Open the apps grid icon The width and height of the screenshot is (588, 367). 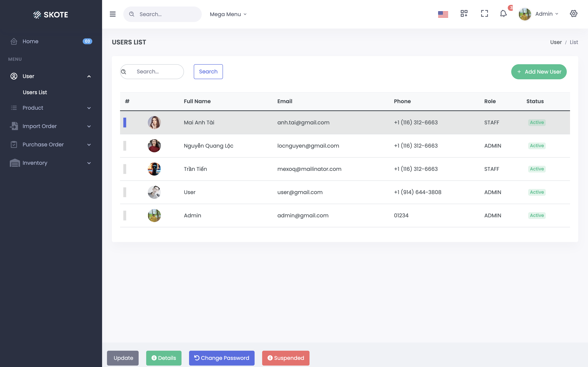(x=464, y=14)
